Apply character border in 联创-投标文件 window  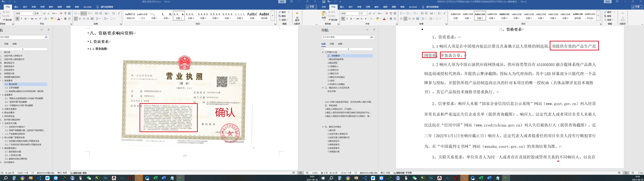pos(69,14)
